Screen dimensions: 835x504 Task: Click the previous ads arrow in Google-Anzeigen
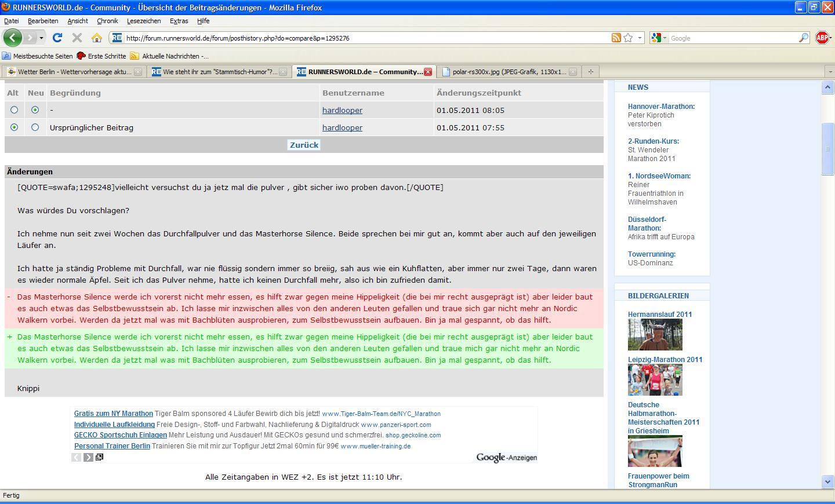click(76, 457)
